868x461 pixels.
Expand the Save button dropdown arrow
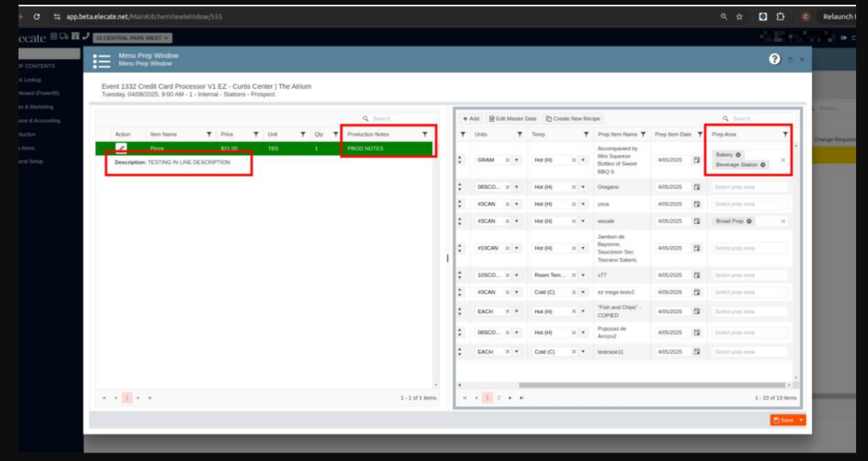pos(801,420)
